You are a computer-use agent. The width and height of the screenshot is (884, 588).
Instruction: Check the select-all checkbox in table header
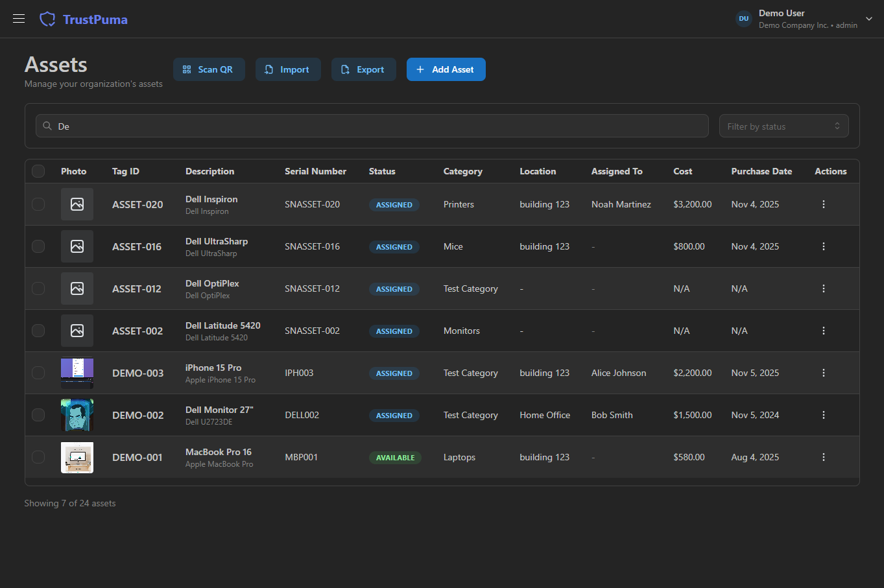pyautogui.click(x=38, y=171)
